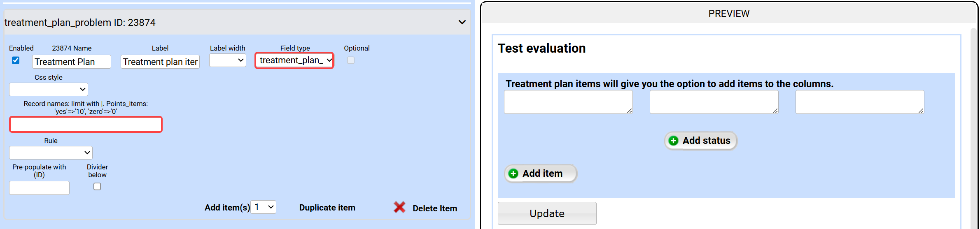Click the Record names input field
The image size is (980, 229).
tap(86, 125)
